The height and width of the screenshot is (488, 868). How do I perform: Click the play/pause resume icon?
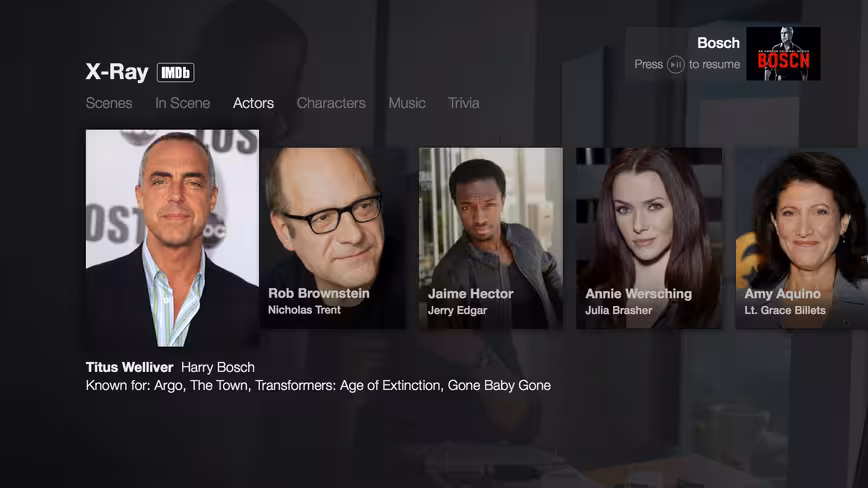pyautogui.click(x=675, y=65)
